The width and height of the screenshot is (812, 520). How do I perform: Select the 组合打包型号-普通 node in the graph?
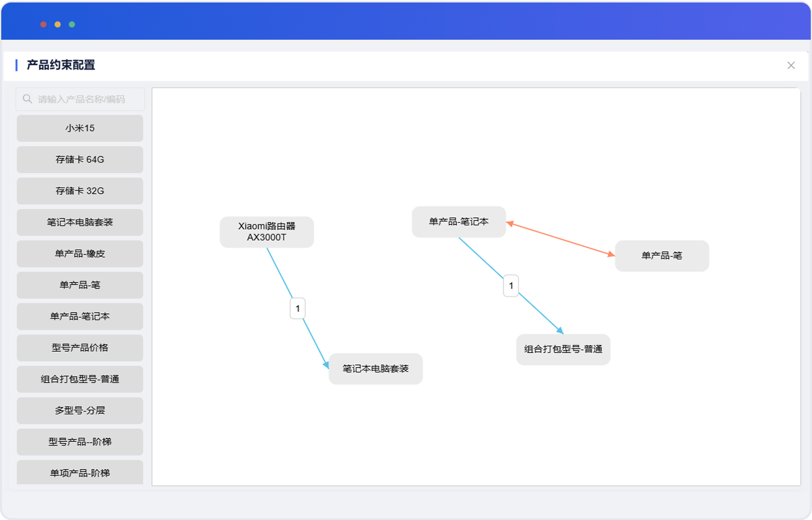point(563,349)
